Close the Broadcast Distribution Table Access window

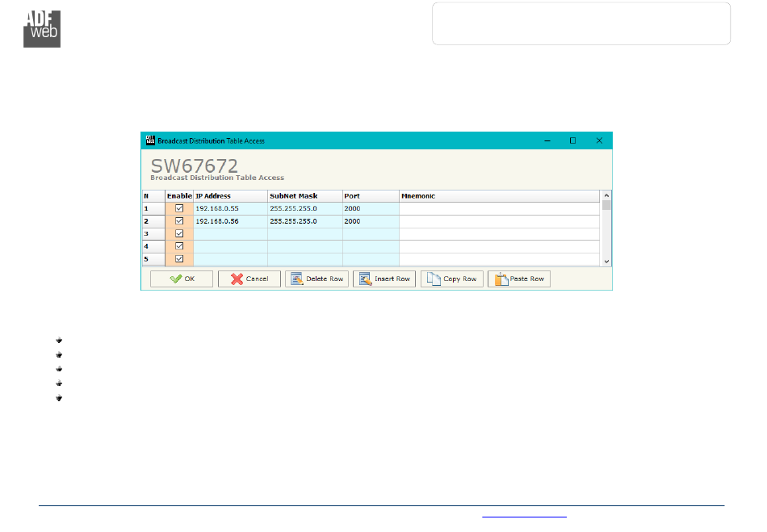tap(599, 140)
